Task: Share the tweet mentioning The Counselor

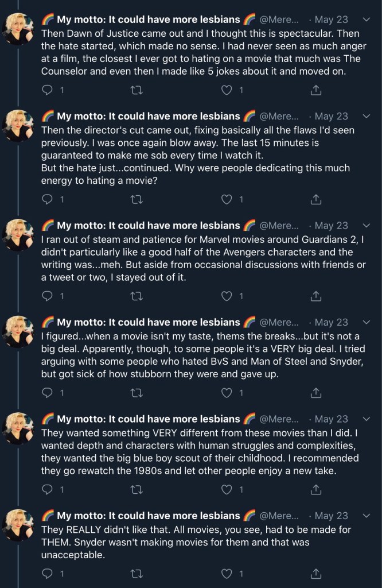Action: tap(315, 90)
